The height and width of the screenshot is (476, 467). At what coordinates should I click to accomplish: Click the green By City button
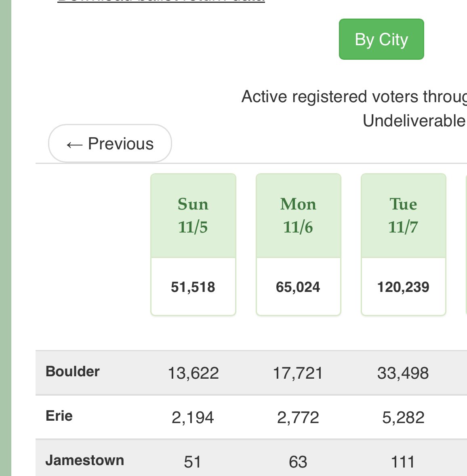coord(381,39)
